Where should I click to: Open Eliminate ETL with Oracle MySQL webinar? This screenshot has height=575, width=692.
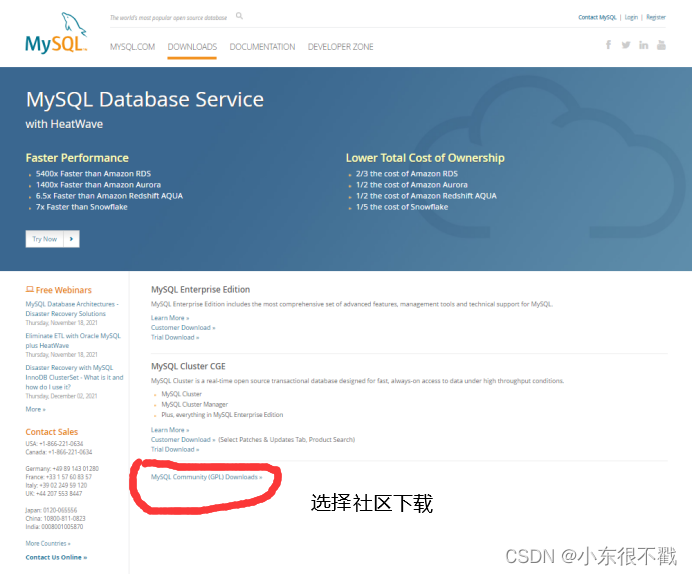73,341
